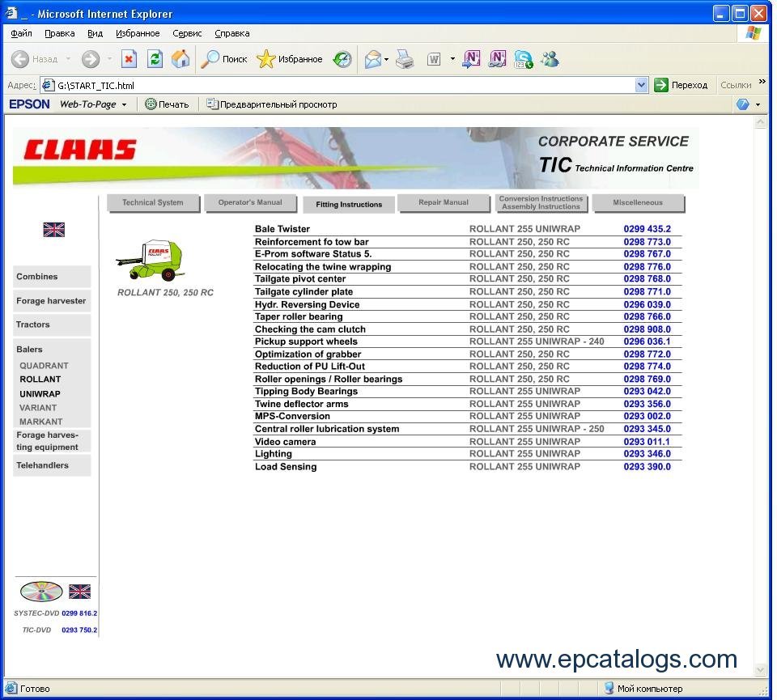This screenshot has width=777, height=700.
Task: Open the Справка menu
Action: coord(232,33)
